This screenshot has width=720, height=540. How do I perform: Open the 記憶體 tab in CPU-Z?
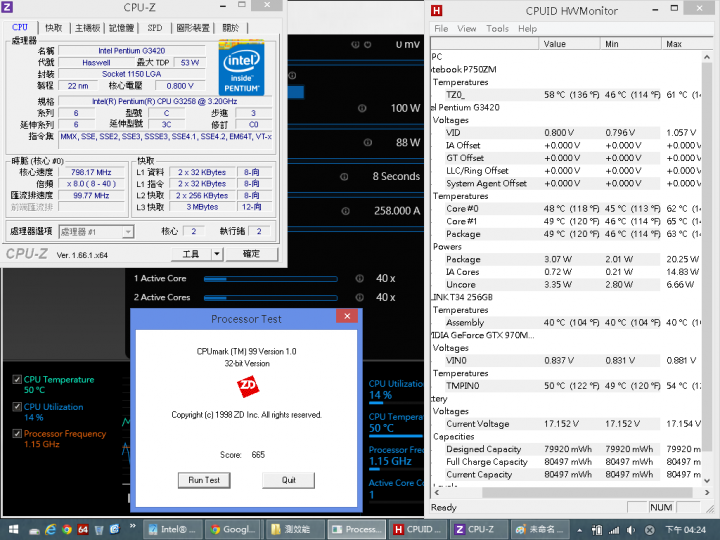(121, 28)
